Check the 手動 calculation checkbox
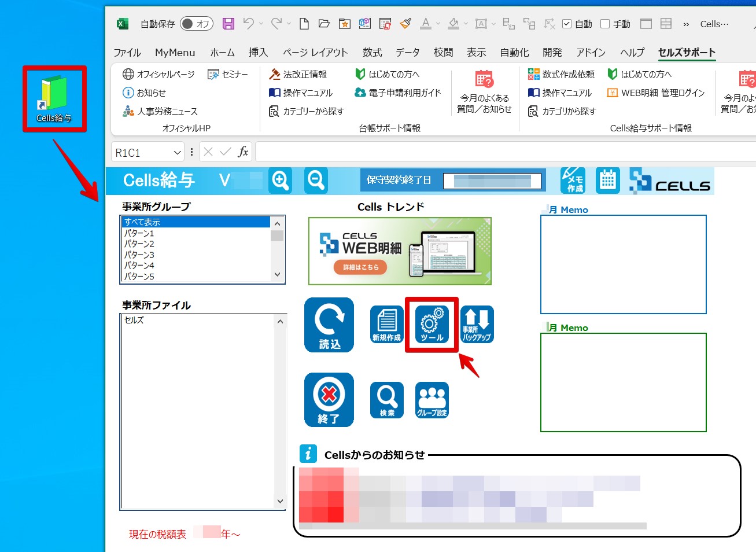The width and height of the screenshot is (756, 552). point(605,24)
